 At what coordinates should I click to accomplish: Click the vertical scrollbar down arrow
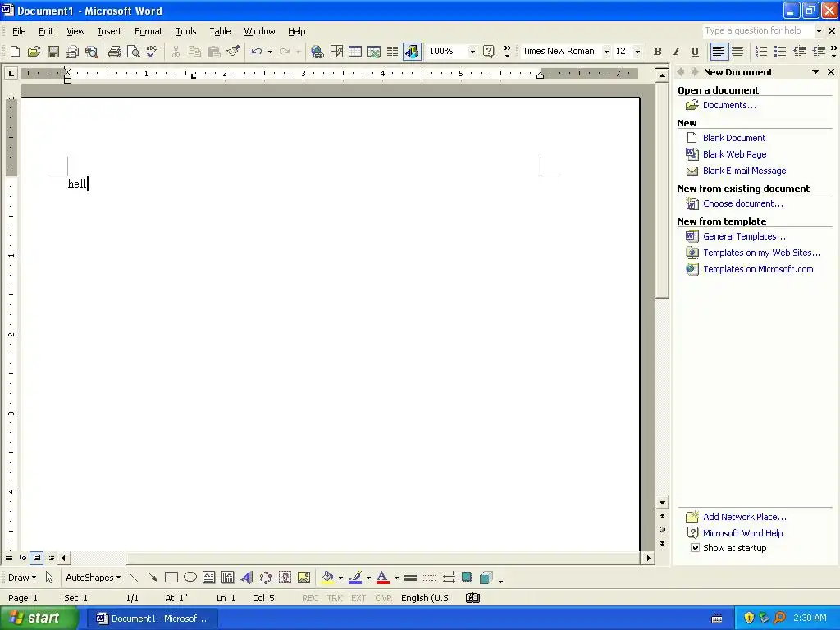(662, 503)
